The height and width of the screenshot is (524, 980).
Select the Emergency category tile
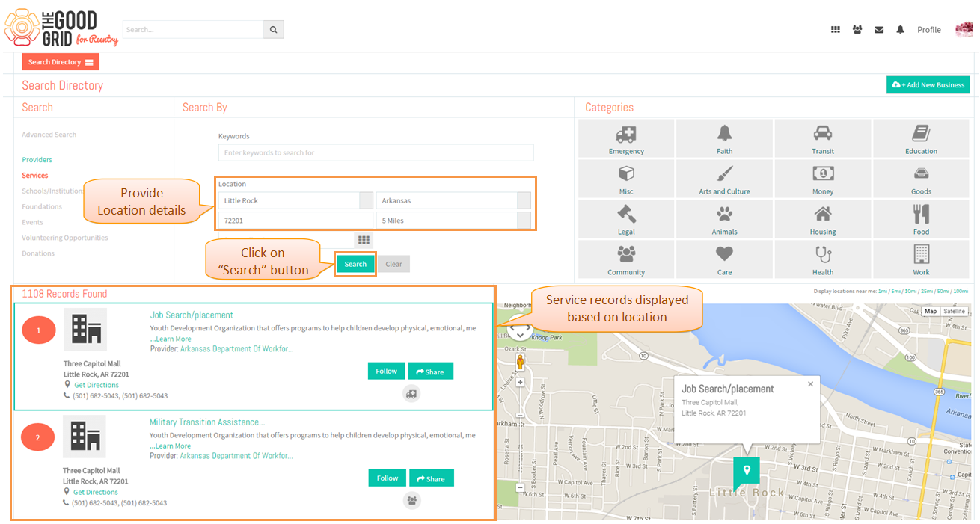[x=626, y=139]
